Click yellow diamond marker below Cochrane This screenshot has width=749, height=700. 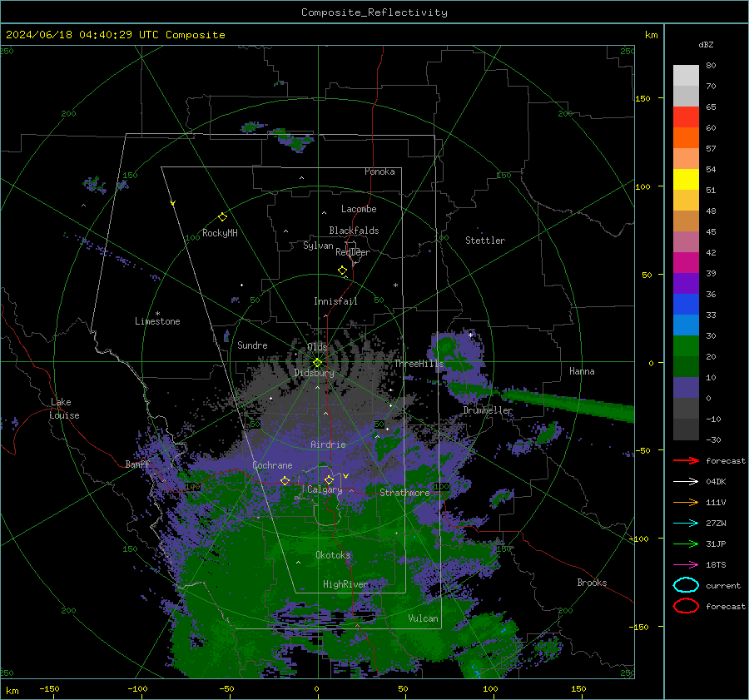[x=285, y=480]
